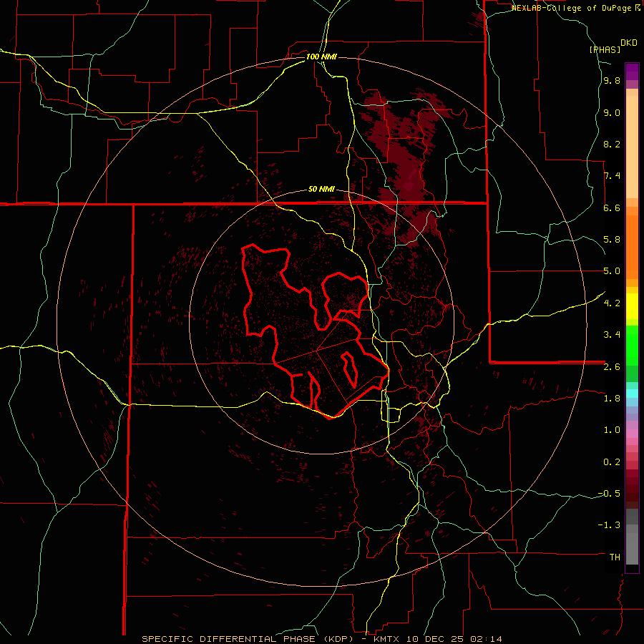Click the "50 NMI" range ring label
Viewport: 644px width, 644px height.
pos(321,189)
